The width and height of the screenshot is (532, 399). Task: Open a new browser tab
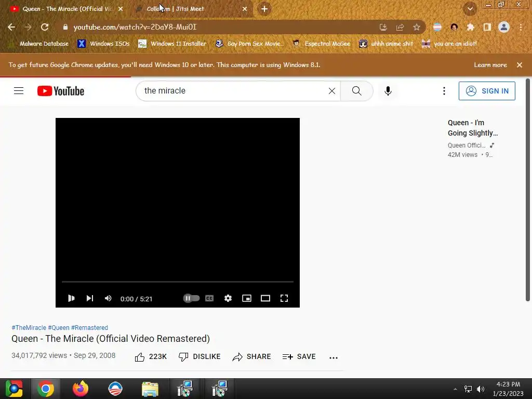pos(264,9)
